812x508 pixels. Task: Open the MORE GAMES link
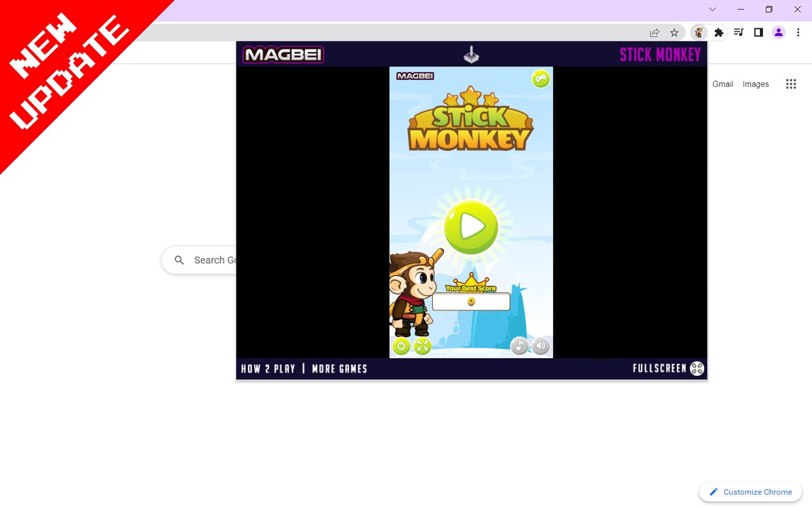point(339,368)
